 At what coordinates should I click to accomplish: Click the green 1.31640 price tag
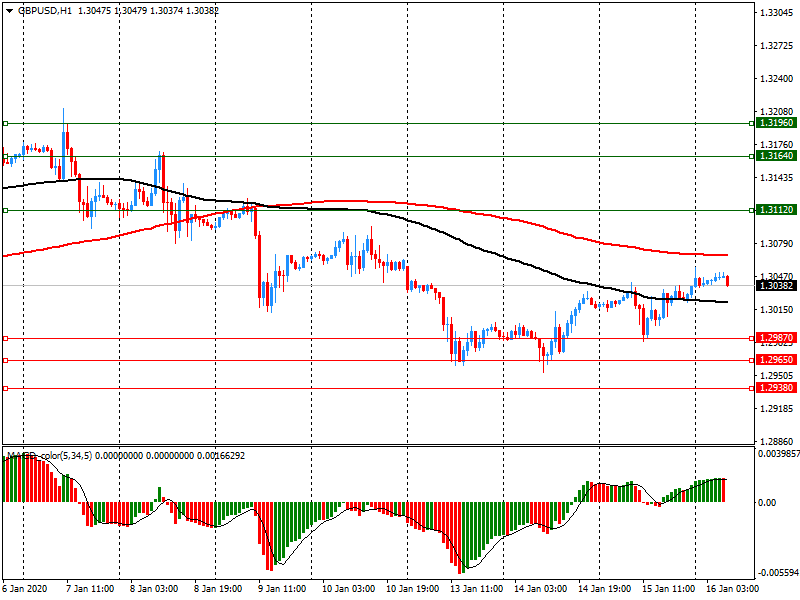coord(776,156)
